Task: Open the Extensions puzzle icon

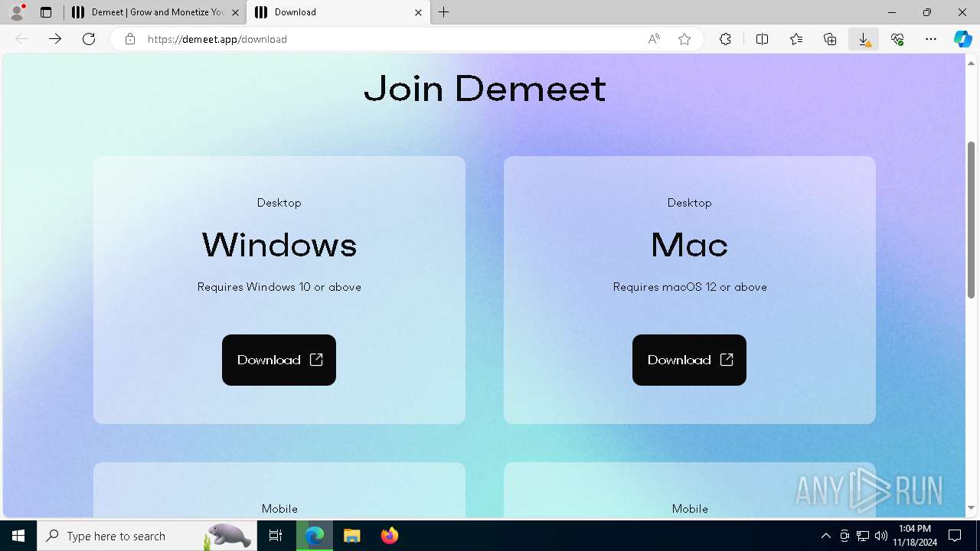Action: (725, 39)
